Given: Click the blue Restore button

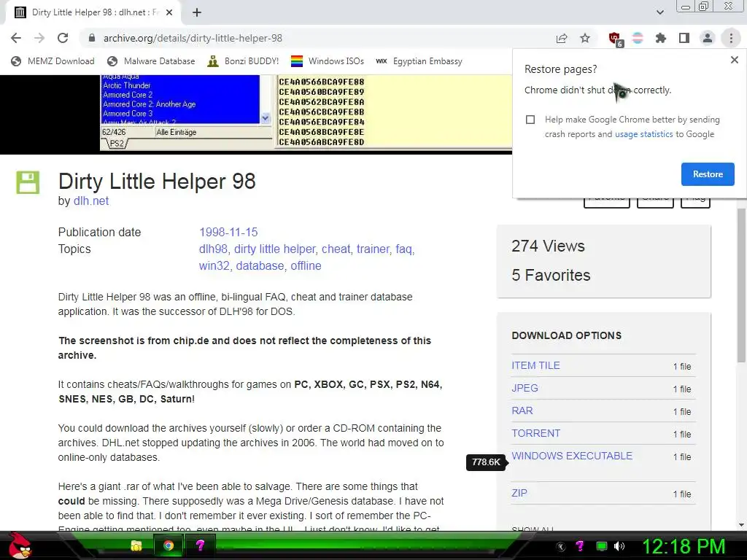Looking at the screenshot, I should tap(708, 174).
